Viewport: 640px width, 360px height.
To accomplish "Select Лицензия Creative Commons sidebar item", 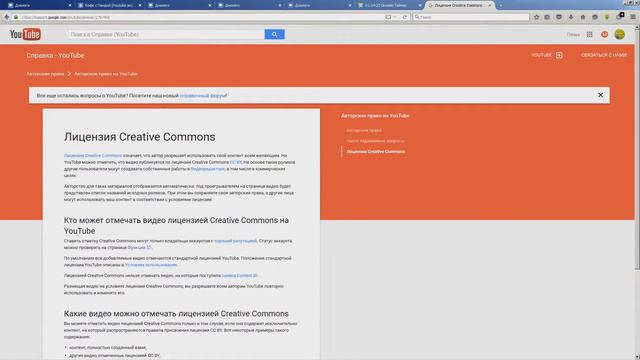I will [x=376, y=151].
